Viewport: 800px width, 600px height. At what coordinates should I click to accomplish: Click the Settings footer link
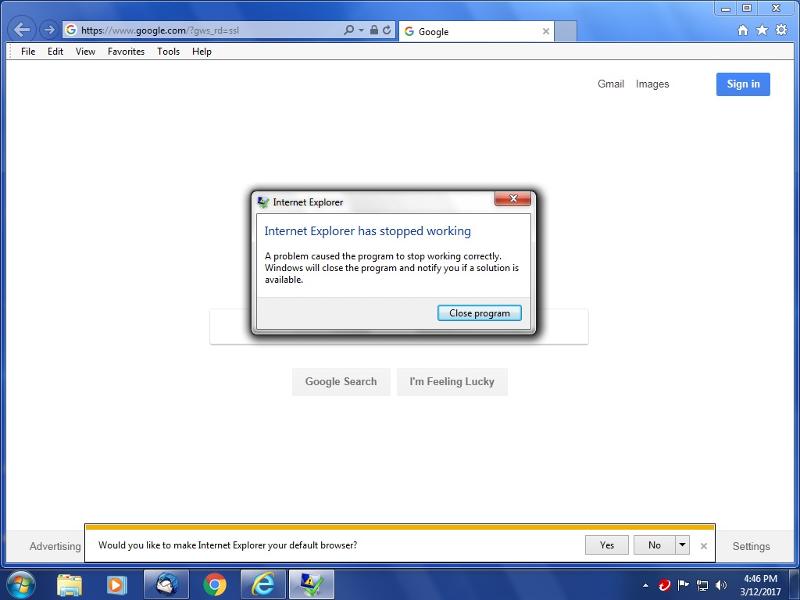(751, 546)
